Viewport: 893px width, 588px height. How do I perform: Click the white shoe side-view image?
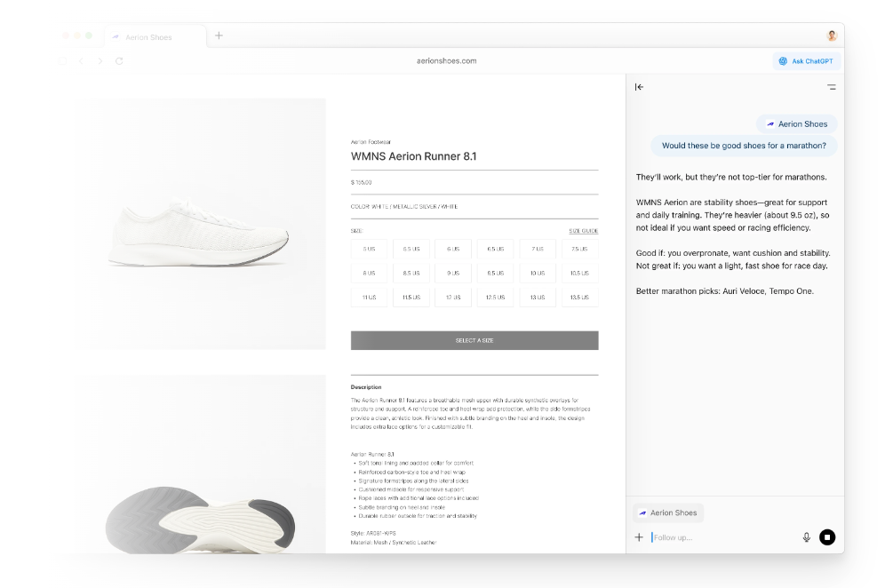point(199,234)
